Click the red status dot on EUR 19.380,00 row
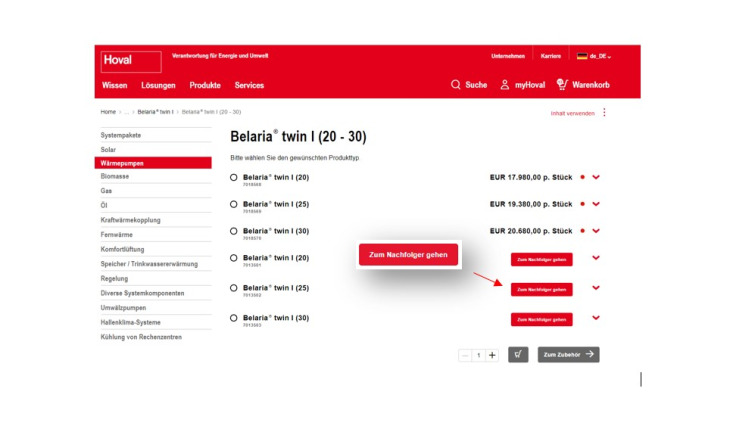This screenshot has width=730, height=432. click(x=582, y=204)
